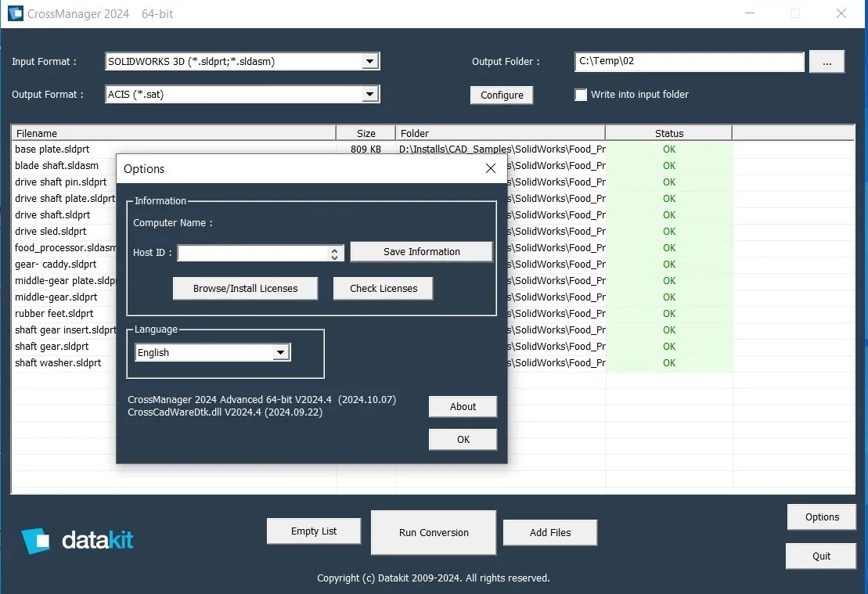Select gear- caddy.sldprt file
The image size is (868, 594).
point(56,264)
